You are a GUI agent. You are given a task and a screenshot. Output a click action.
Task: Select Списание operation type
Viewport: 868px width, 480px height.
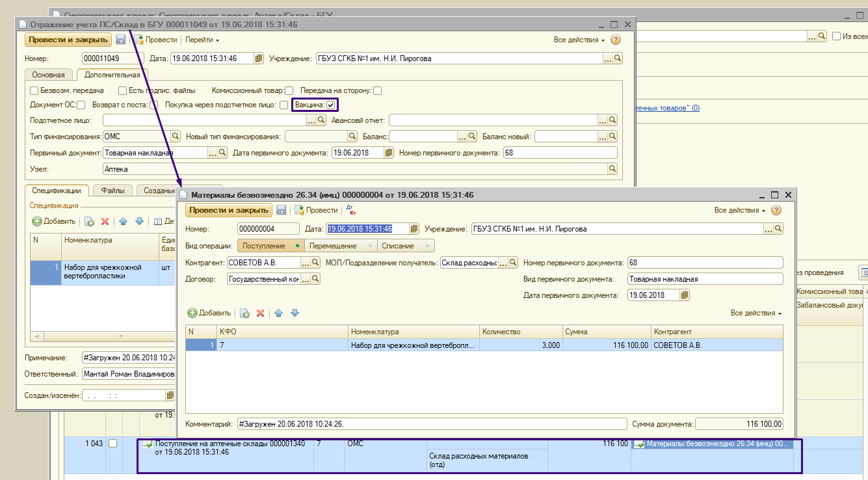[x=398, y=246]
